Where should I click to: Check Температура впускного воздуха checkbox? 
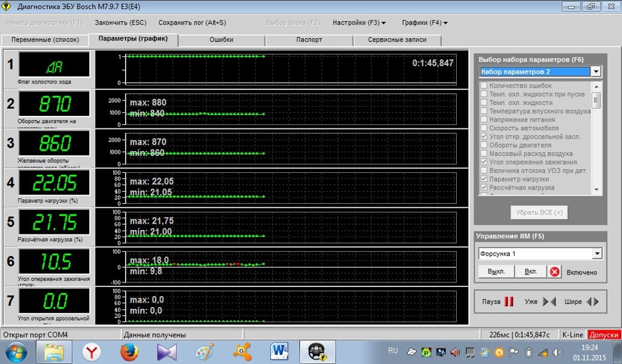point(483,111)
